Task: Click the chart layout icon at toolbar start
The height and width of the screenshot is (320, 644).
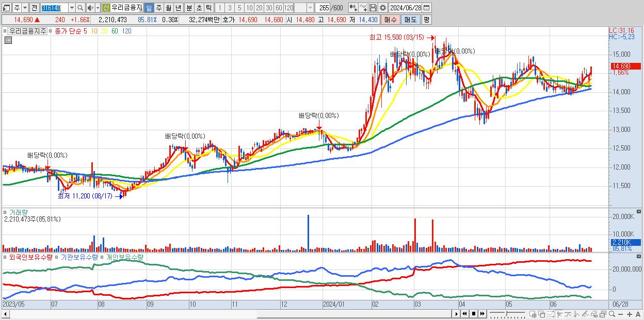Action: coord(6,8)
